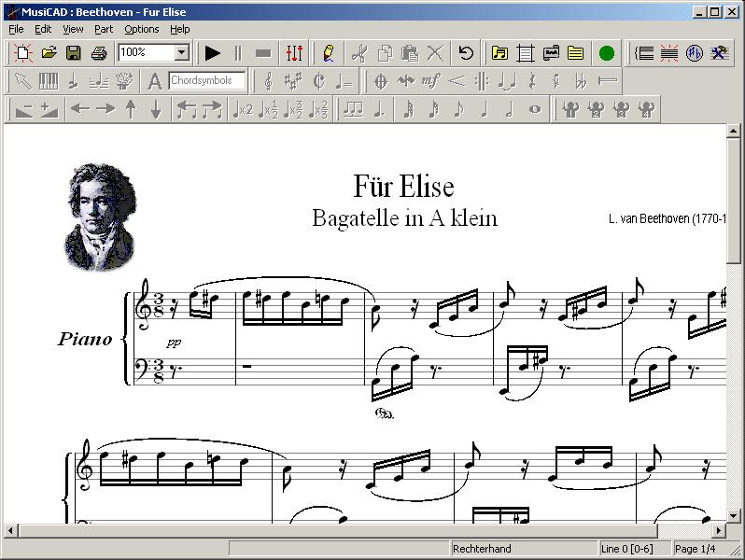Click the scroll-shaped label icon
Image resolution: width=745 pixels, height=560 pixels.
pyautogui.click(x=551, y=52)
